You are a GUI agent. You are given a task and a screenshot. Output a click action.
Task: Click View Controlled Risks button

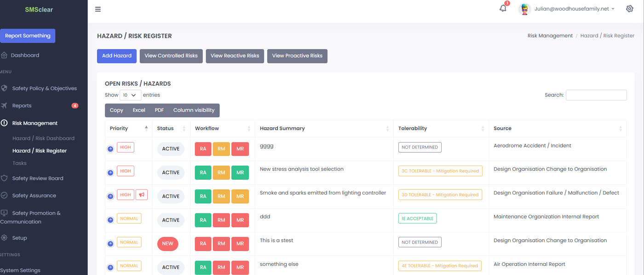pyautogui.click(x=171, y=56)
